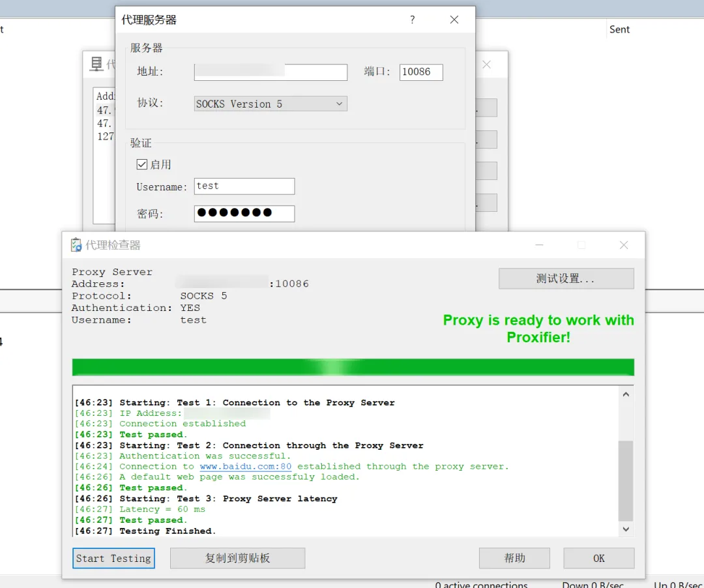
Task: Click the 'SOCKS 5' protocol value in checker
Action: pos(203,296)
